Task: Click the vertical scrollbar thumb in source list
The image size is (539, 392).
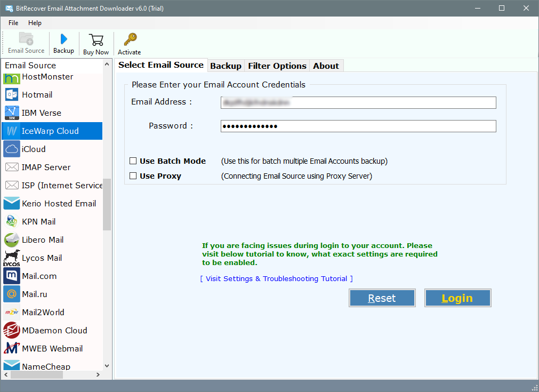Action: pos(107,204)
